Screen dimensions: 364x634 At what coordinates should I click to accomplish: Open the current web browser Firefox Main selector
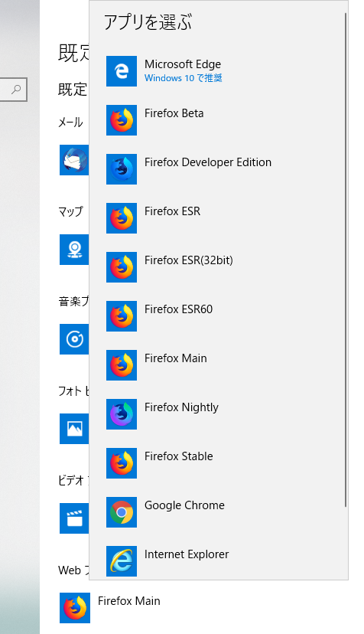point(110,608)
